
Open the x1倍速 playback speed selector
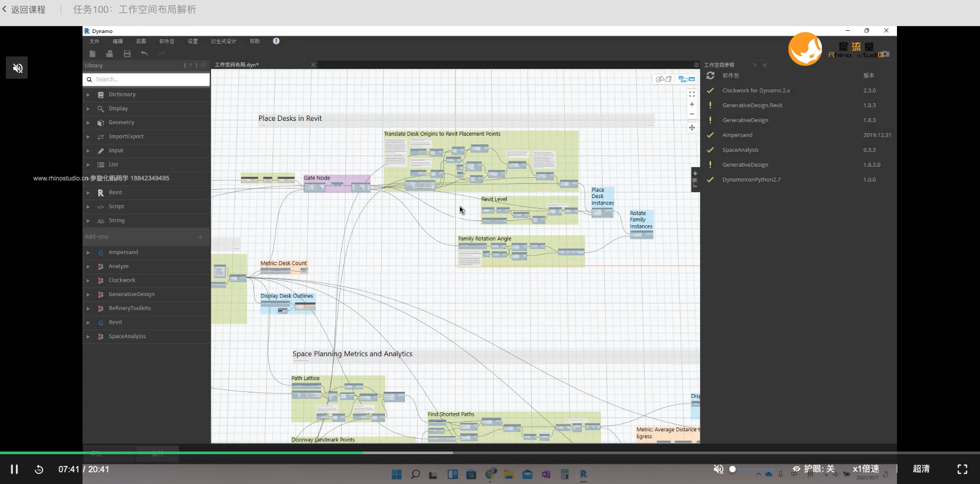pos(866,469)
